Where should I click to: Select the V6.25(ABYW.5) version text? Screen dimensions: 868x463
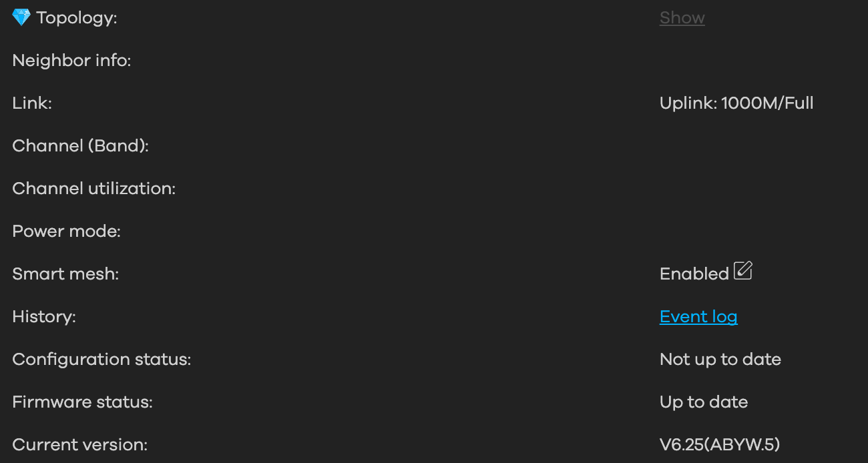(720, 445)
